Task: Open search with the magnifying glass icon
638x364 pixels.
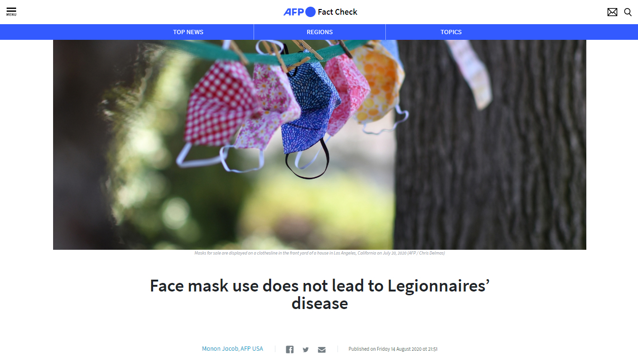Action: coord(628,12)
